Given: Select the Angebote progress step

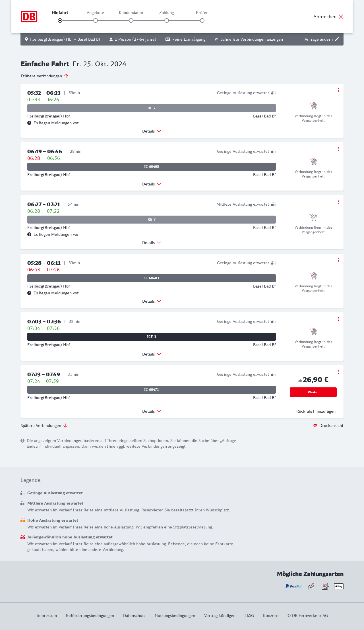Looking at the screenshot, I should point(96,20).
